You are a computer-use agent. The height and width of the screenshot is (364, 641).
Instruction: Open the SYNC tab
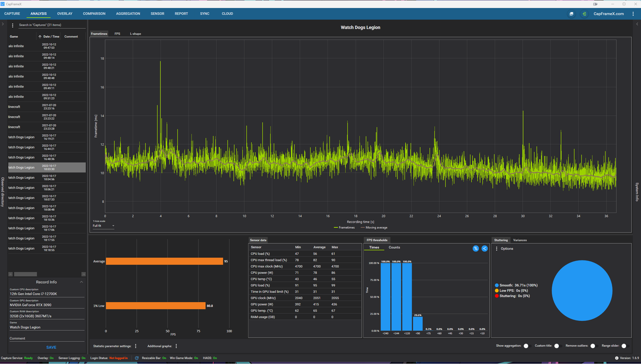pyautogui.click(x=205, y=14)
